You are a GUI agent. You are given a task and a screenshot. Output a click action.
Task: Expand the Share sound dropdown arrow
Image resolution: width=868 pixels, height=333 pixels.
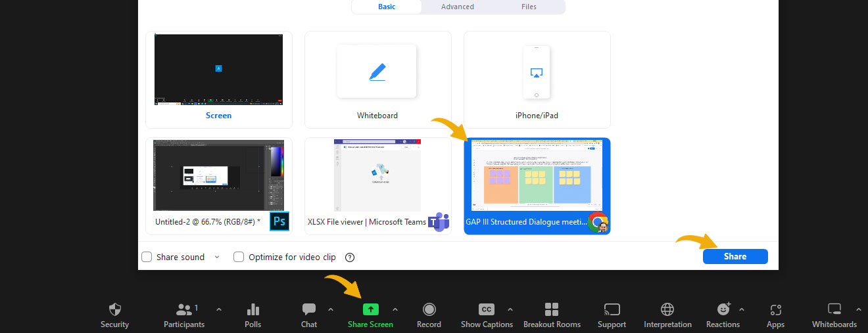tap(217, 257)
